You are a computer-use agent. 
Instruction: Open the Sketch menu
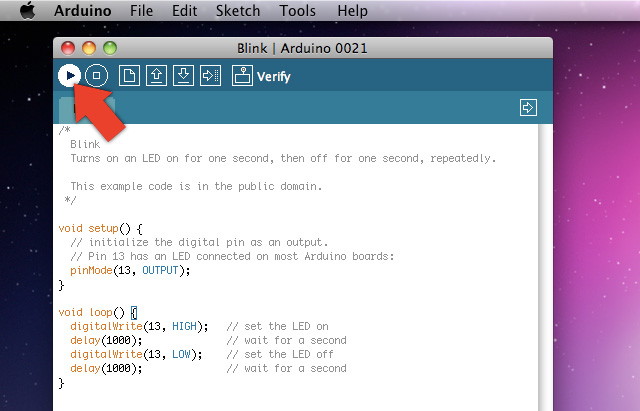pyautogui.click(x=238, y=11)
